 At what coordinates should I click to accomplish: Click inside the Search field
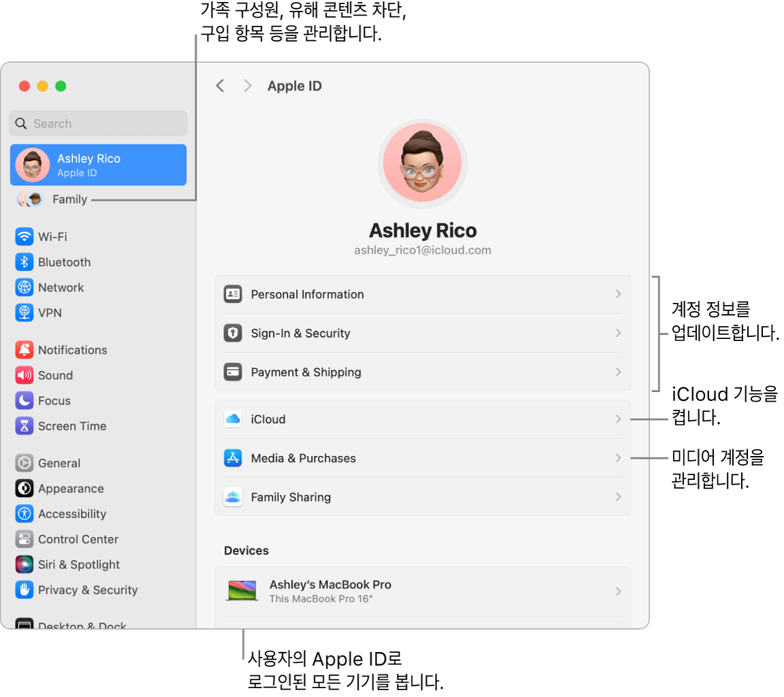pyautogui.click(x=98, y=123)
